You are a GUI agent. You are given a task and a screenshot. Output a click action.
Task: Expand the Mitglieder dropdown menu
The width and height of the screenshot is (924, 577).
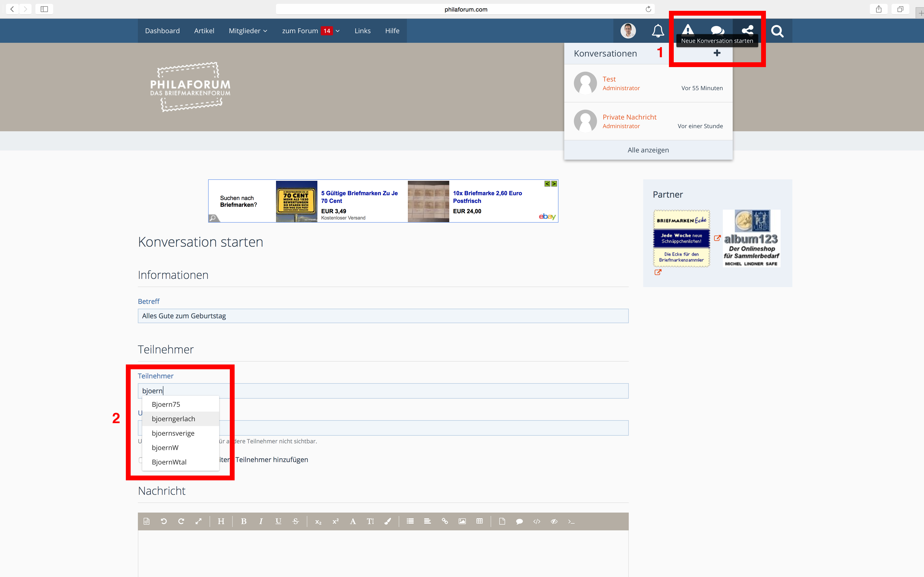[248, 31]
